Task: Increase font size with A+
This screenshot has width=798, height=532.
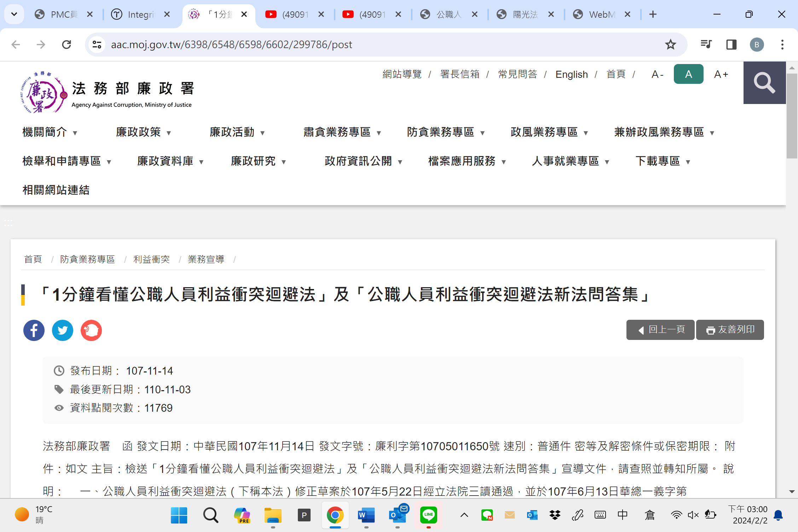Action: tap(721, 74)
